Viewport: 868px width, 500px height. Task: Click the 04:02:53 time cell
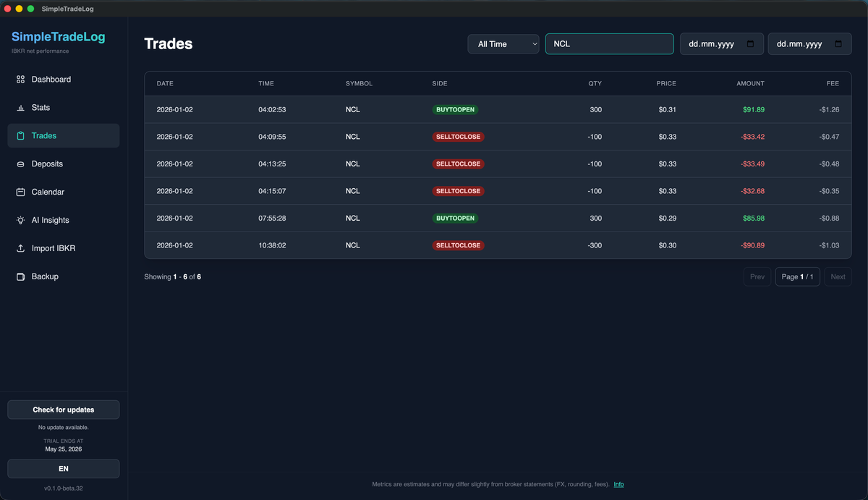pyautogui.click(x=272, y=110)
